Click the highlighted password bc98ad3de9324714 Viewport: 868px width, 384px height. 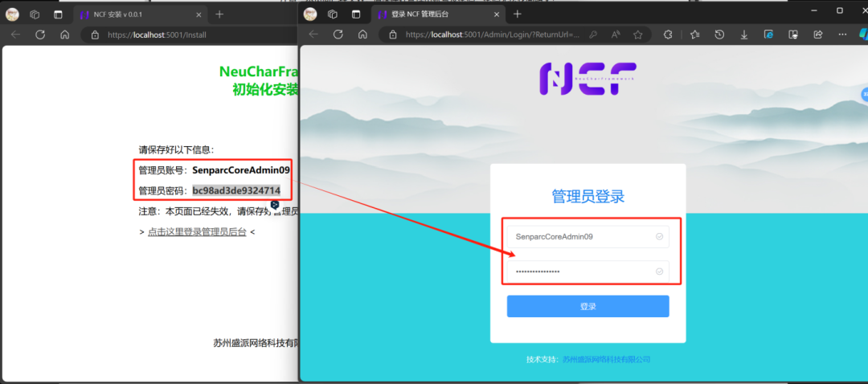pos(236,191)
